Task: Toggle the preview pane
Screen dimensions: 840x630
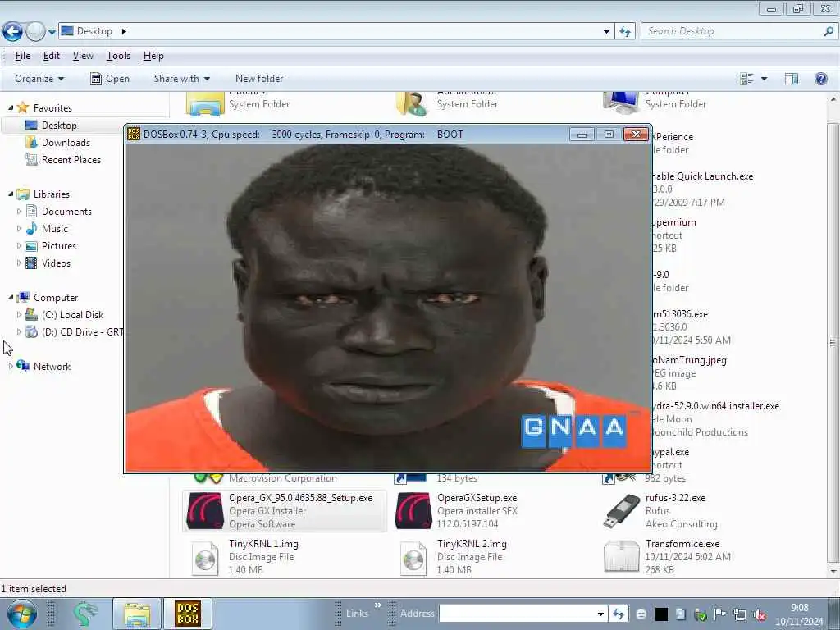Action: [792, 79]
